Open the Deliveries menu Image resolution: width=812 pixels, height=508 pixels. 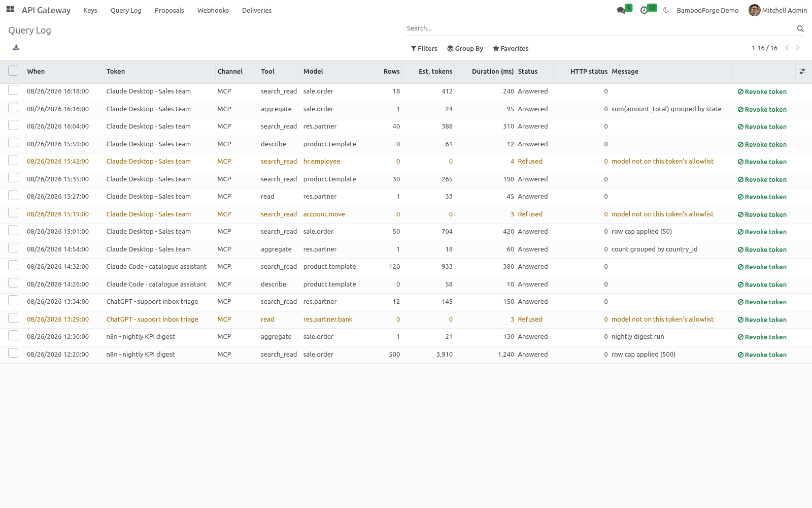(257, 10)
